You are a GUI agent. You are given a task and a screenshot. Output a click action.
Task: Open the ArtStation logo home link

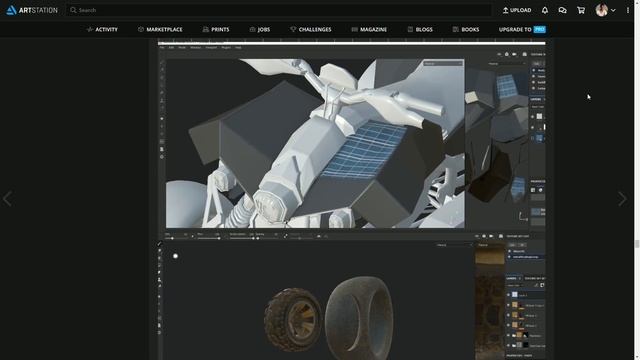point(32,10)
